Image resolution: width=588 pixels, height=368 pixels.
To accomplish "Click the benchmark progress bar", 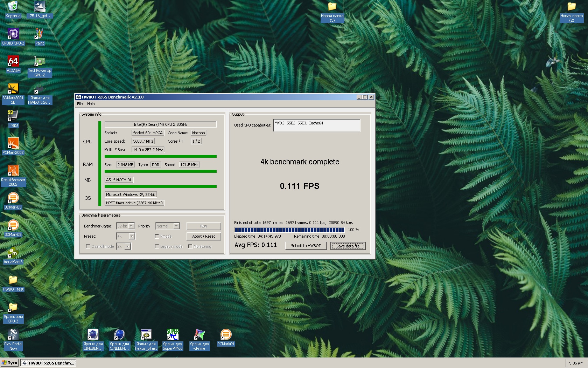I will pyautogui.click(x=289, y=230).
